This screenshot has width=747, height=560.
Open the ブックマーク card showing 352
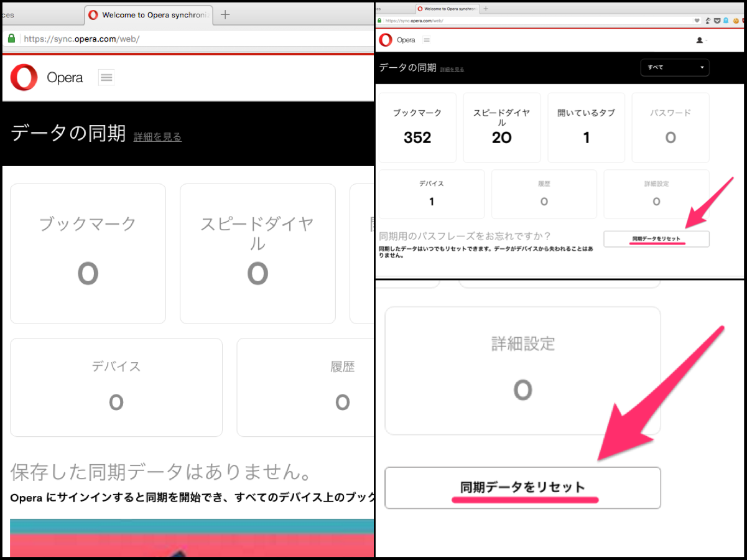417,128
